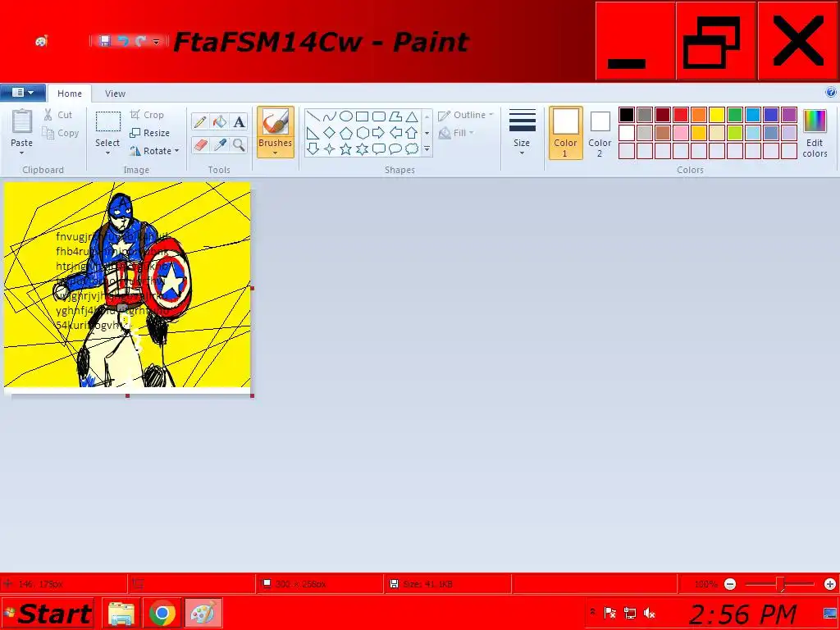The image size is (840, 630).
Task: Select the Color picker eyedropper tool
Action: click(220, 144)
